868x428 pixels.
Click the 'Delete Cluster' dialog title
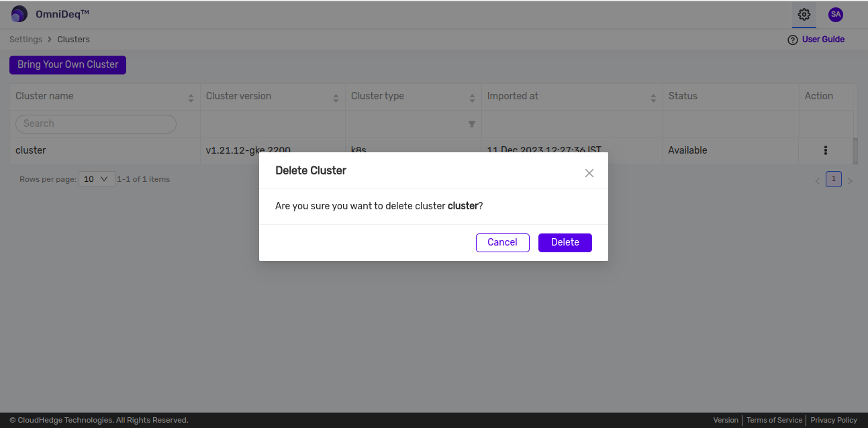311,170
